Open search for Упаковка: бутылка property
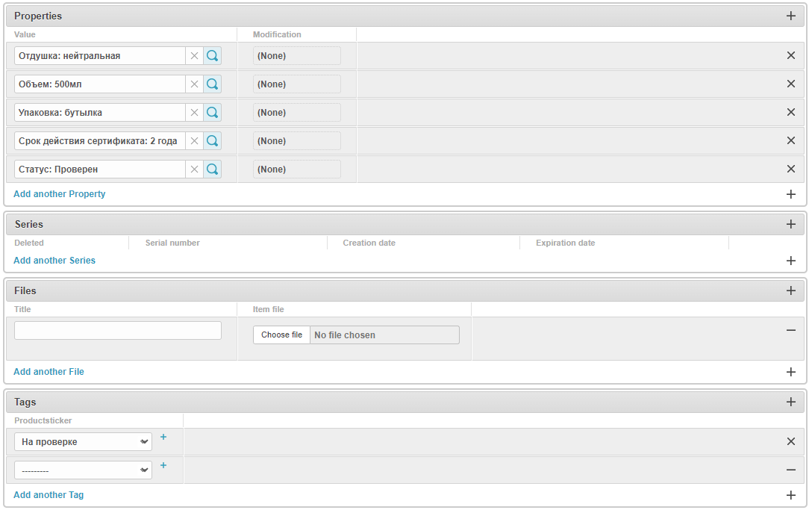The width and height of the screenshot is (812, 513). 213,113
